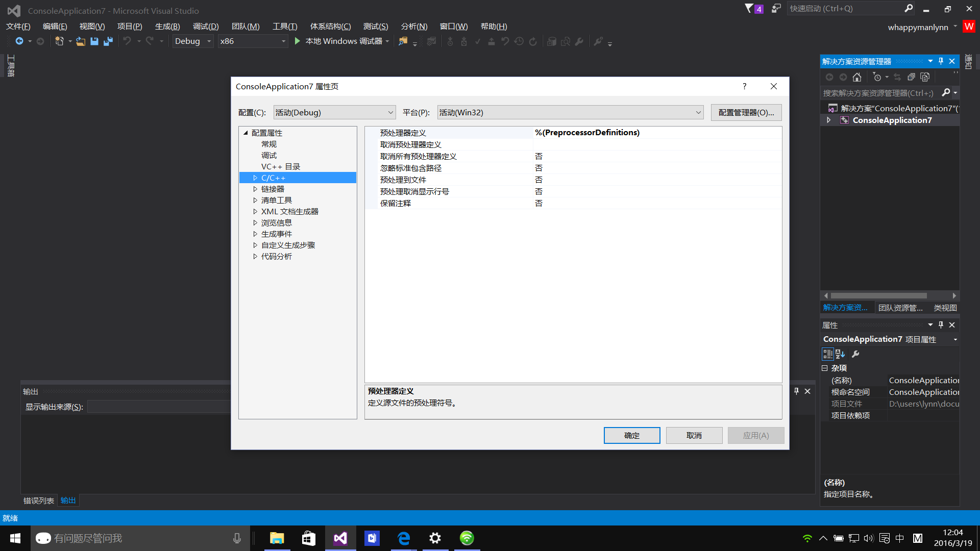Image resolution: width=980 pixels, height=551 pixels.
Task: Pin the 输出 output panel
Action: click(x=796, y=391)
